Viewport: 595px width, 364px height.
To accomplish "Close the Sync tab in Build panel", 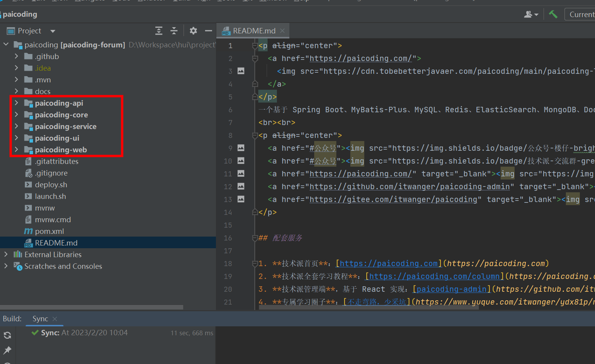I will (x=55, y=319).
